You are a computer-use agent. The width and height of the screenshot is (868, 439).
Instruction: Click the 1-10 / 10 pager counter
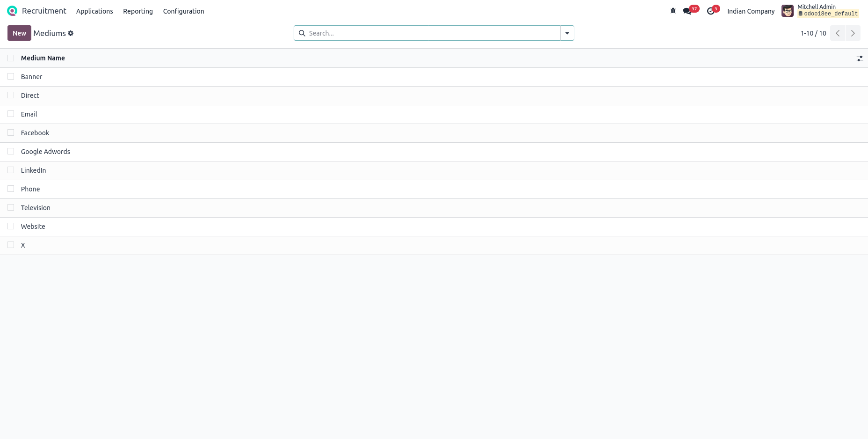tap(813, 33)
